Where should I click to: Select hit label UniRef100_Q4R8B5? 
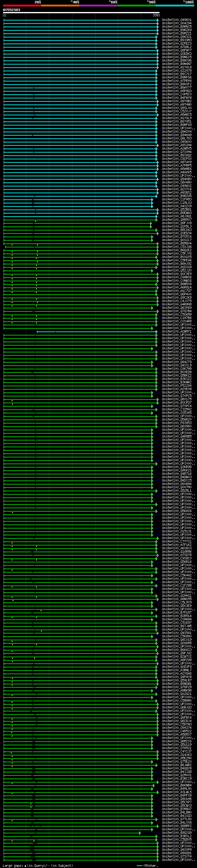[x=176, y=436]
